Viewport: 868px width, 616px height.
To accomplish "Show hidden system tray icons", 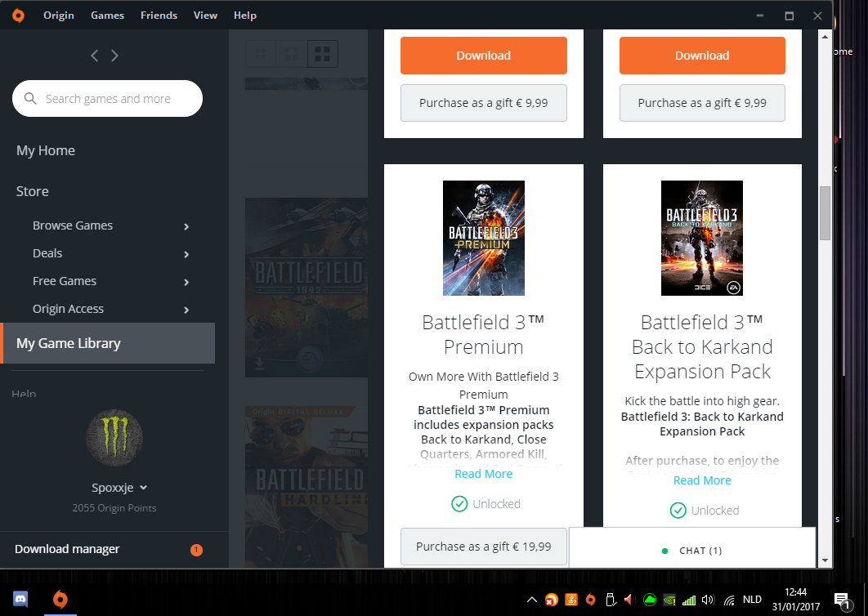I will pyautogui.click(x=531, y=600).
